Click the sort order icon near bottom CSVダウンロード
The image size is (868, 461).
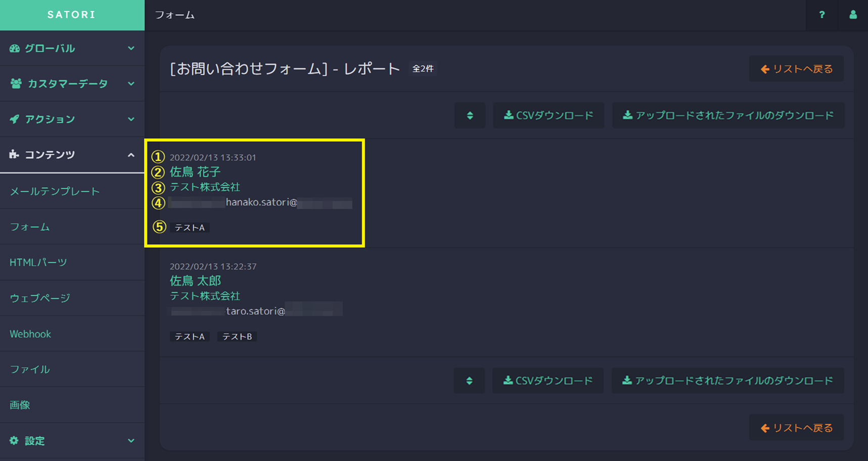tap(469, 381)
